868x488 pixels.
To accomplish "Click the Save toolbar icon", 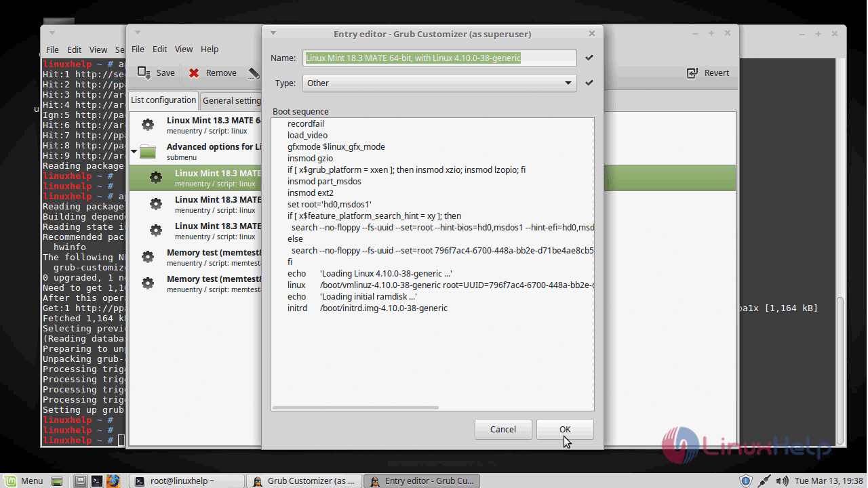I will point(144,73).
